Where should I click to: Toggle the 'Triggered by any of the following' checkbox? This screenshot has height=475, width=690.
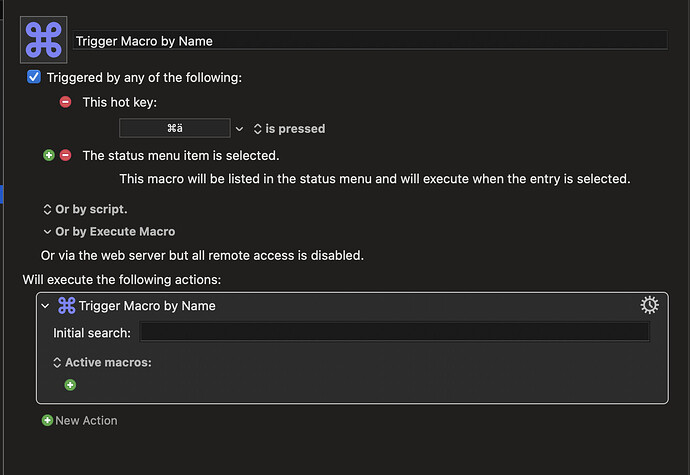pyautogui.click(x=34, y=77)
